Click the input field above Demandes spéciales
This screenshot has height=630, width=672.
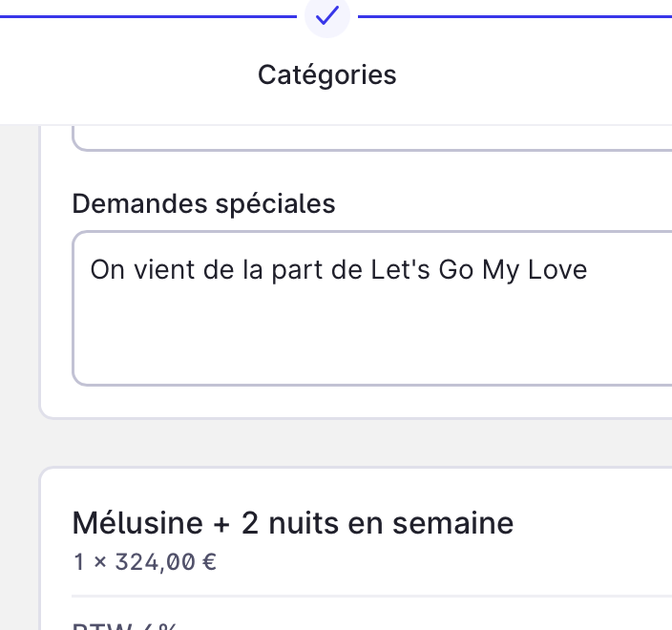pyautogui.click(x=372, y=138)
